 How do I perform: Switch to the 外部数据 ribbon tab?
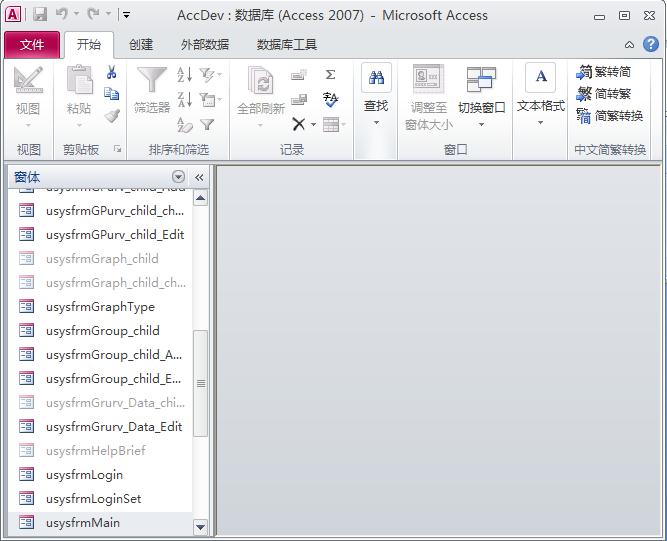pyautogui.click(x=205, y=44)
